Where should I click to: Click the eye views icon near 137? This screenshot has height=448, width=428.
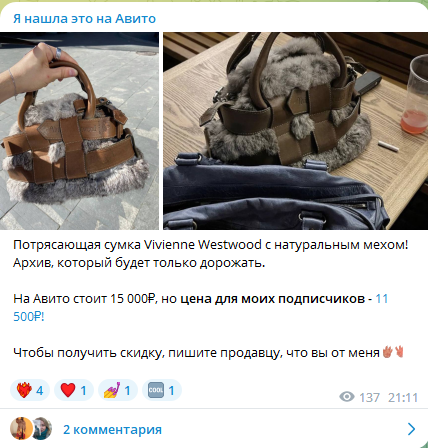[347, 397]
